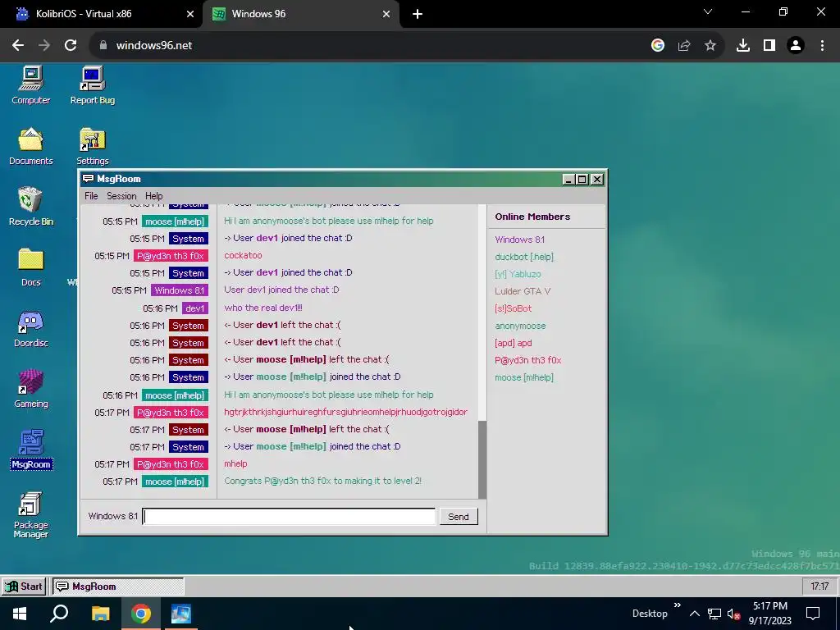Open File Explorer from the taskbar

coord(100,614)
